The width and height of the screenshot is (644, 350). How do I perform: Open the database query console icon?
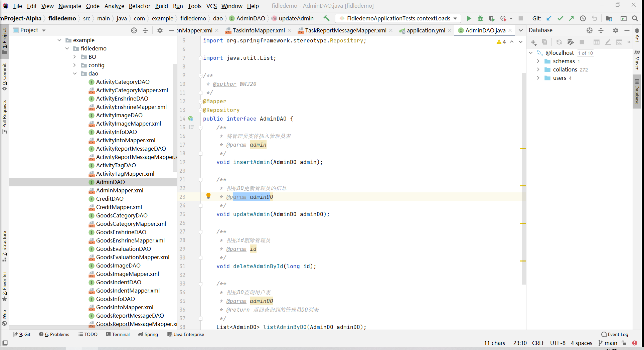pos(619,42)
